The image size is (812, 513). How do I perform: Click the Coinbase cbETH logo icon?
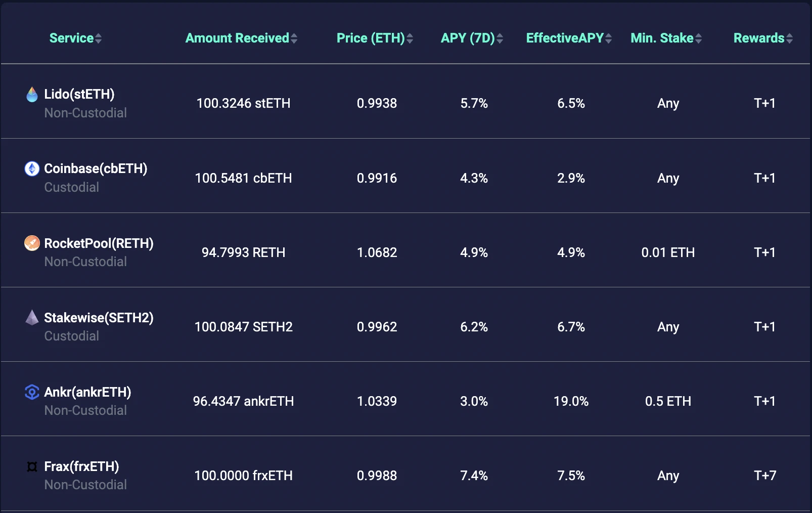[32, 168]
